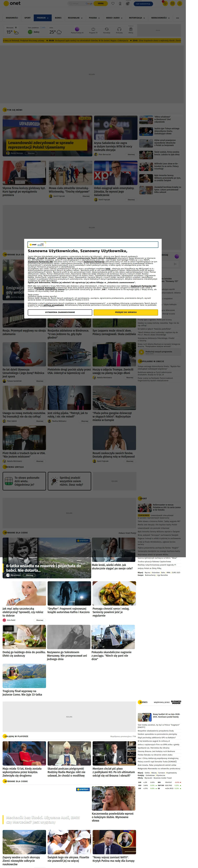Open 'To słowo pokonało dziś wielu' word game
This screenshot has height=868, width=198.
click(24, 481)
